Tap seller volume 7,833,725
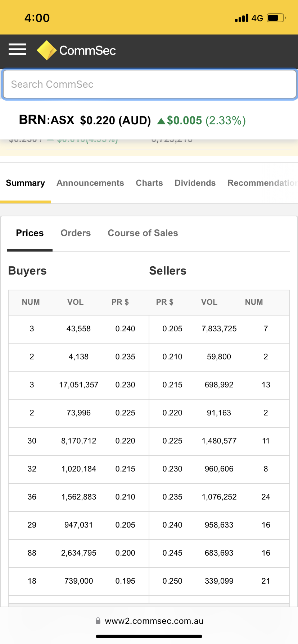Viewport: 298px width, 644px height. tap(219, 329)
